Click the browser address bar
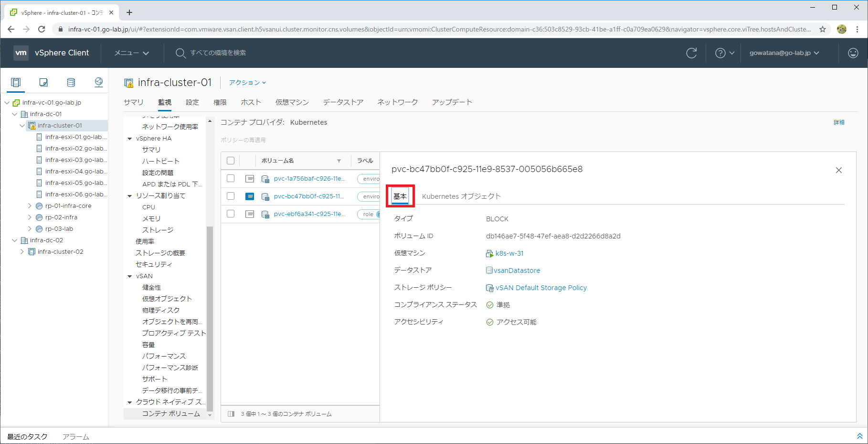The height and width of the screenshot is (444, 868). tap(439, 29)
